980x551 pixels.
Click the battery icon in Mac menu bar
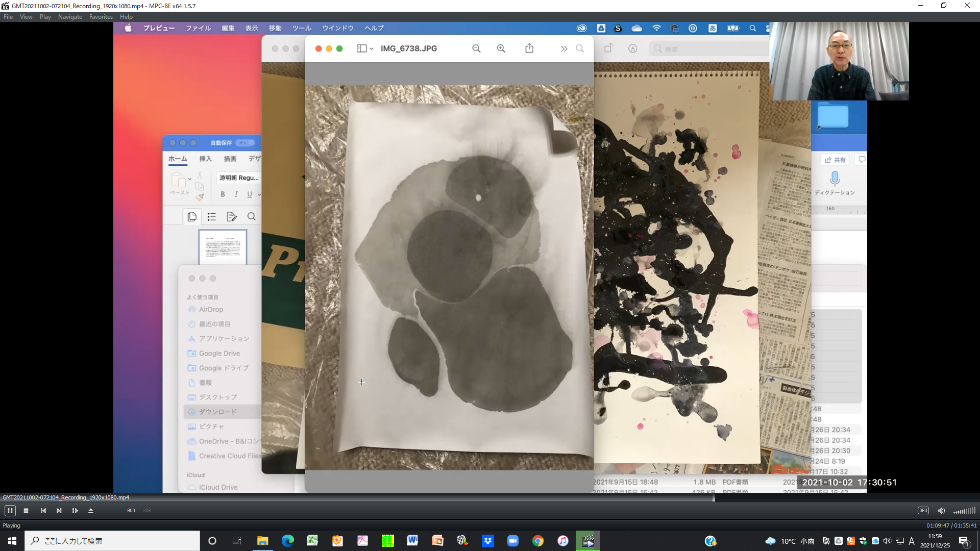coord(733,28)
